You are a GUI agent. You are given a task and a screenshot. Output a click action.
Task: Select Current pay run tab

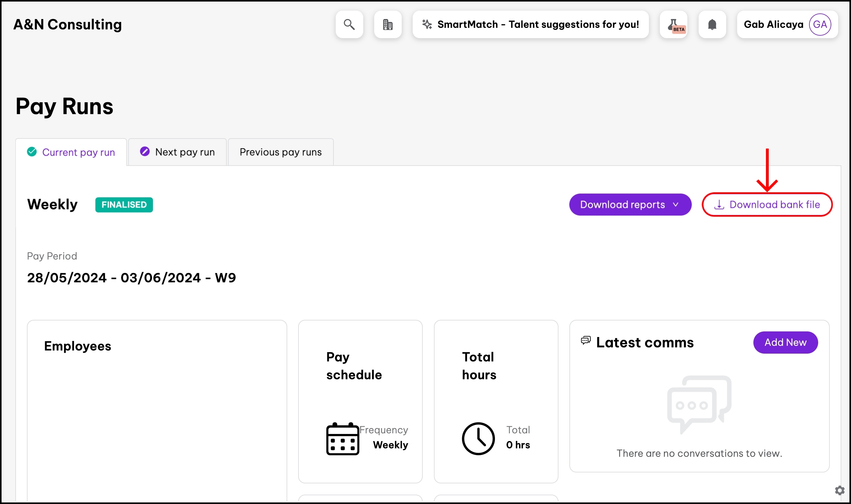coord(71,152)
